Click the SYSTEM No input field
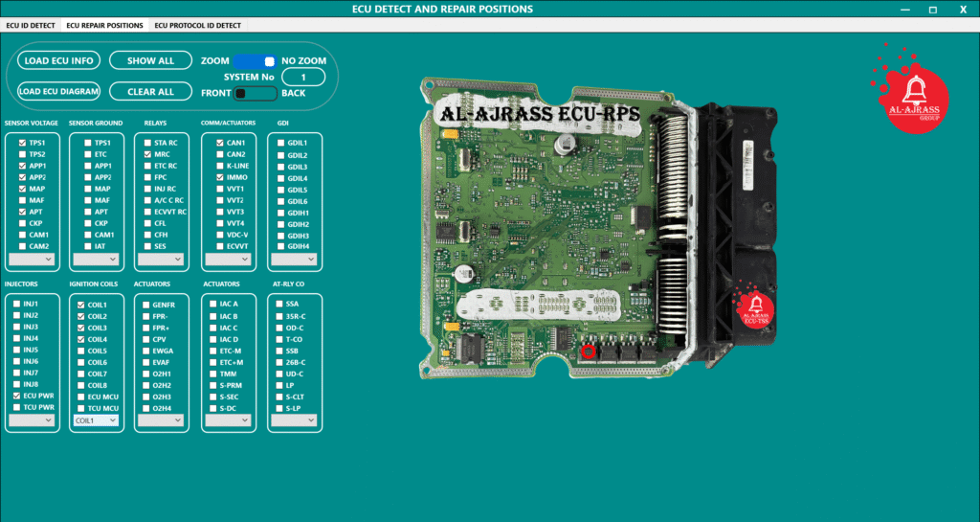 pyautogui.click(x=303, y=77)
